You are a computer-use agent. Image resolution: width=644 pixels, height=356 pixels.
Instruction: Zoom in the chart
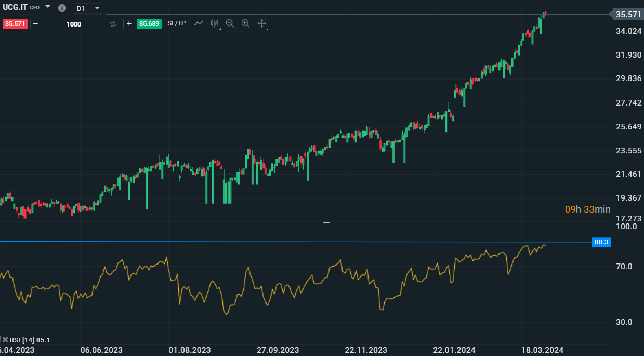pos(246,23)
